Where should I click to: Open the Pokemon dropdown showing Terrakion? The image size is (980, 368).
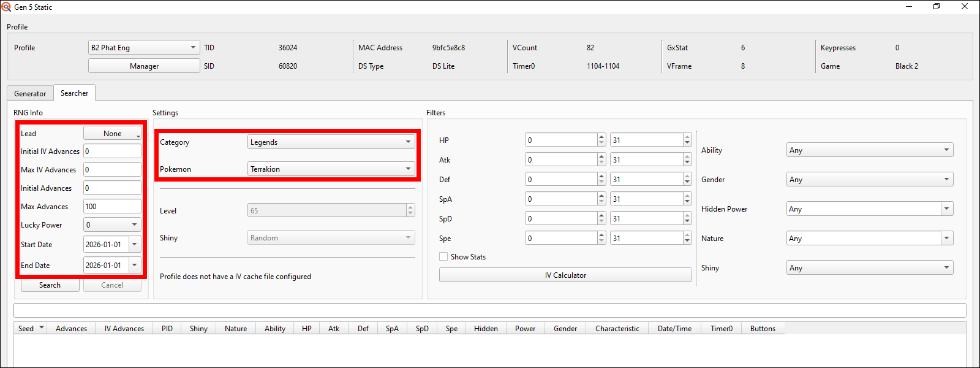pos(331,169)
